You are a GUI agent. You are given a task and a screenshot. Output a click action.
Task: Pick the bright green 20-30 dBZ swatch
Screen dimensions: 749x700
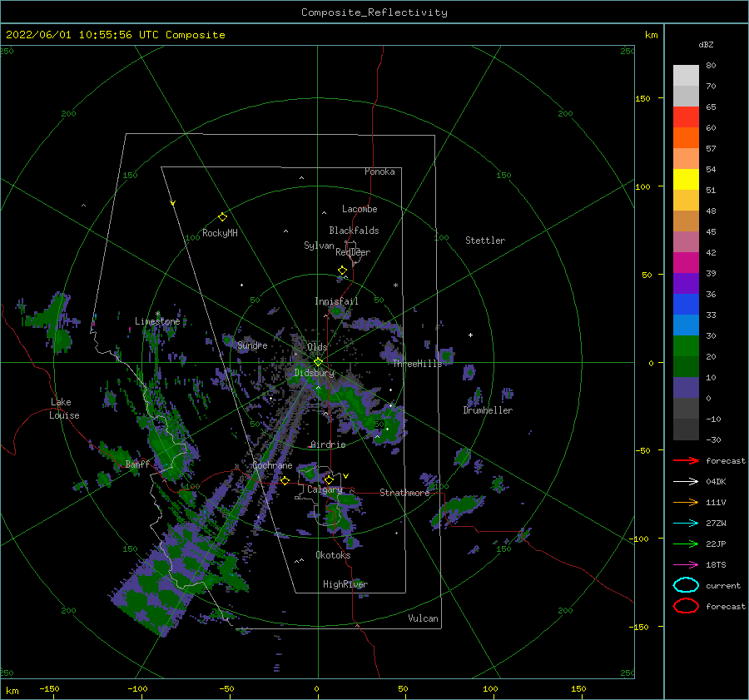point(686,345)
